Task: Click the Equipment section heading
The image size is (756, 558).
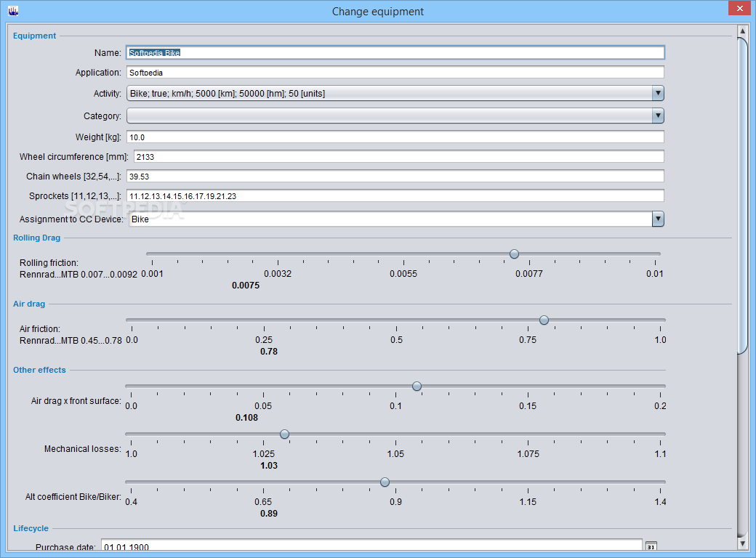Action: point(34,36)
